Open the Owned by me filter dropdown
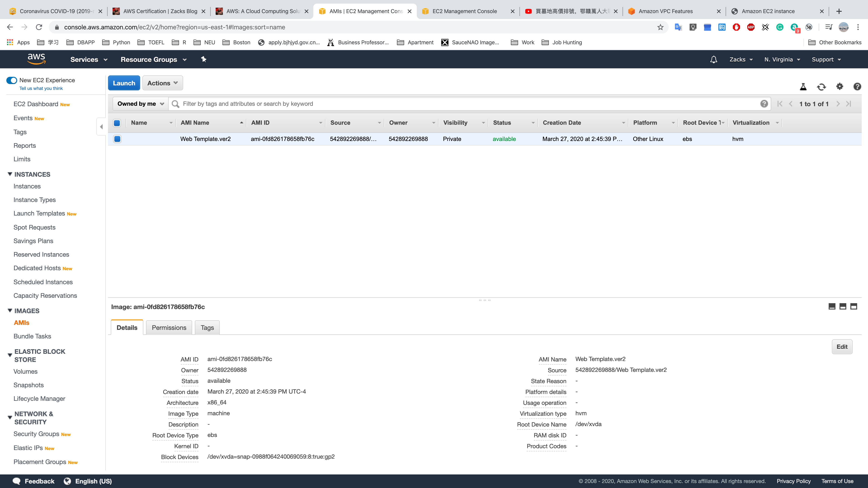The image size is (868, 488). 140,104
